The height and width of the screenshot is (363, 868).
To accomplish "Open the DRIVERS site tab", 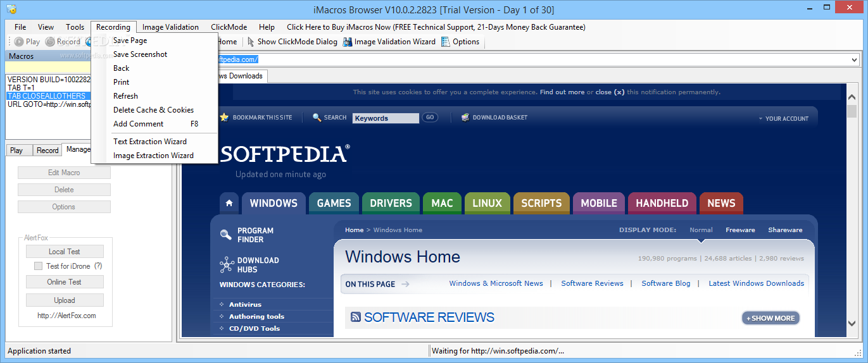I will [391, 203].
